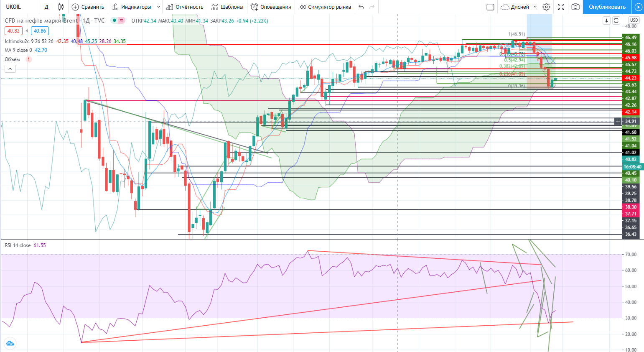Click the Опубликовать button
This screenshot has height=352, width=644.
pos(607,7)
